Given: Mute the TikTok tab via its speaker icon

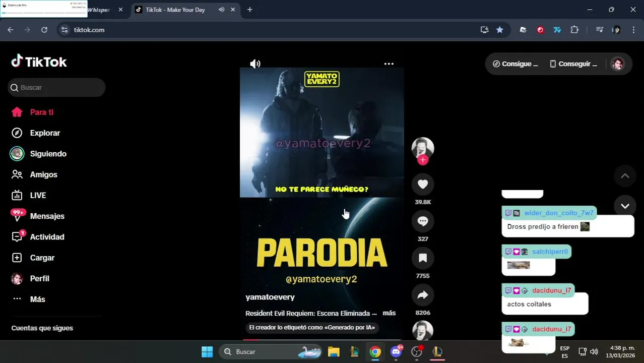Looking at the screenshot, I should [x=221, y=10].
